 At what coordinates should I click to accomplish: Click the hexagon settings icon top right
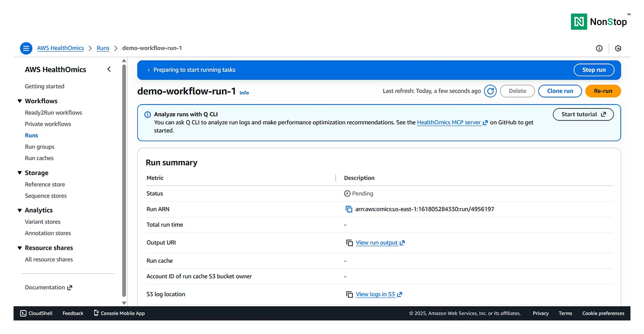618,48
